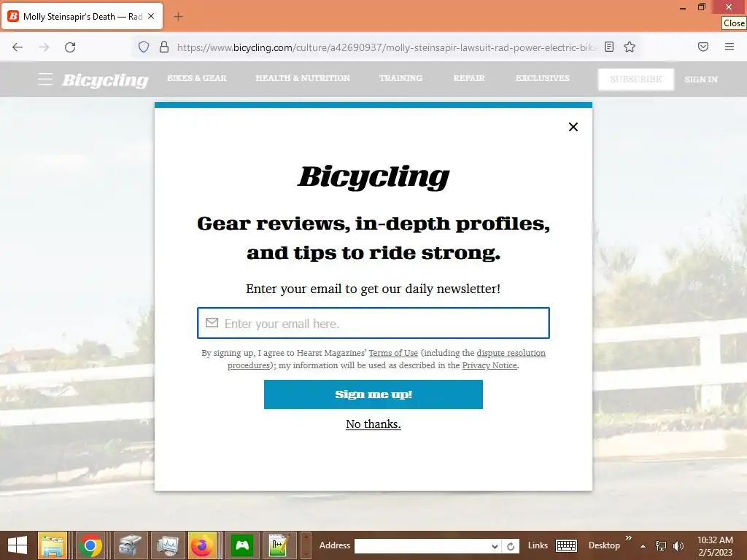
Task: Go back with browser back arrow
Action: click(x=18, y=47)
